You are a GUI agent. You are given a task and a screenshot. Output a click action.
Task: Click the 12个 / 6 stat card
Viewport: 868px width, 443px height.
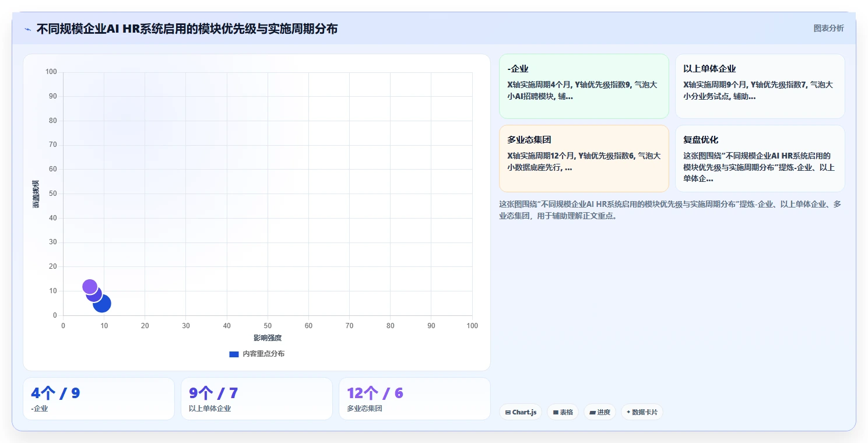[x=414, y=399]
